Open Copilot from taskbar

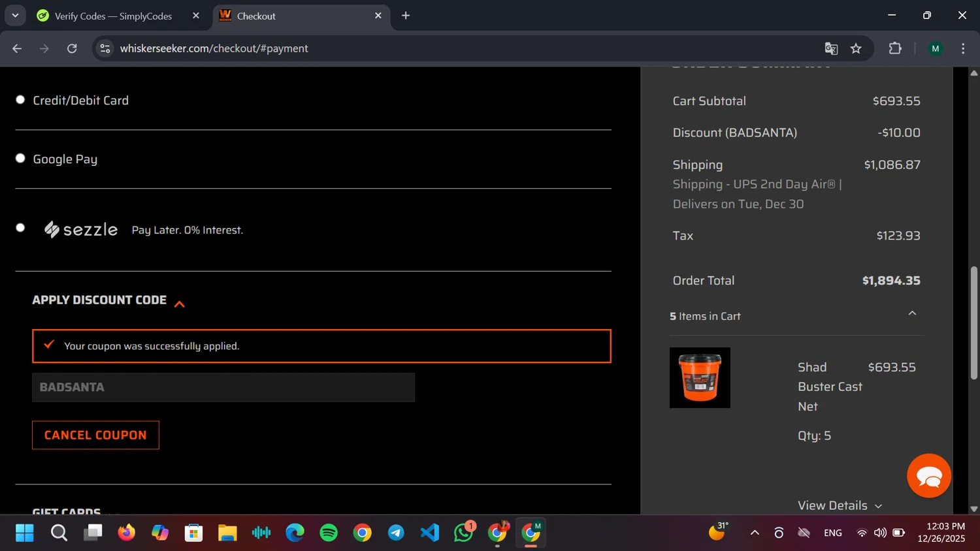tap(160, 533)
